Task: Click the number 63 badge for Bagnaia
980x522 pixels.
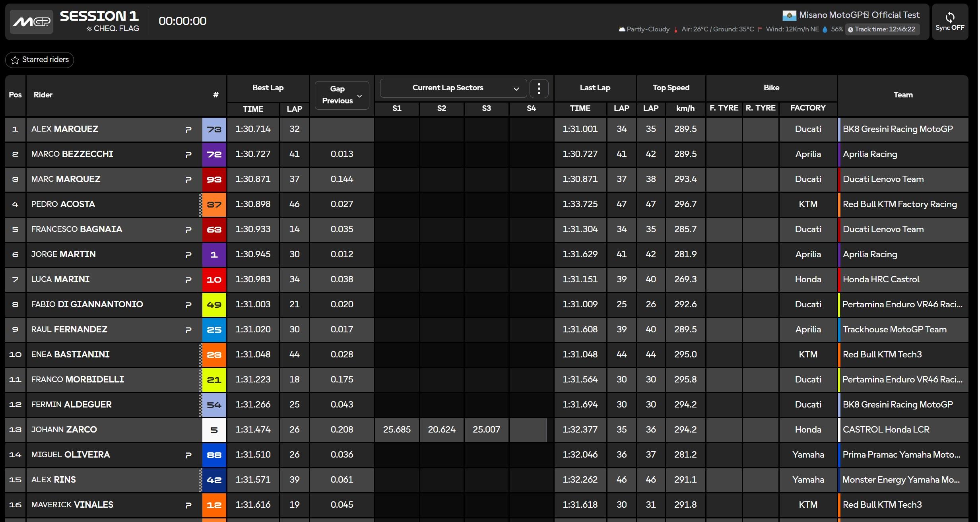Action: point(214,230)
